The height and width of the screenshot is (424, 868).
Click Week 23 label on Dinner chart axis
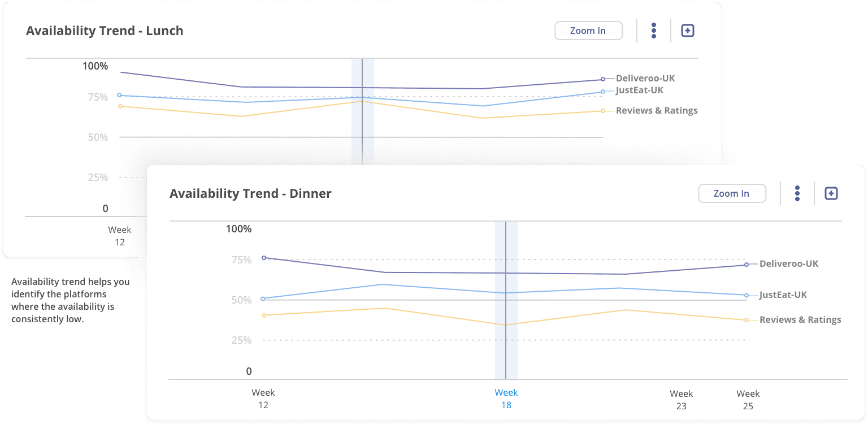click(x=682, y=400)
